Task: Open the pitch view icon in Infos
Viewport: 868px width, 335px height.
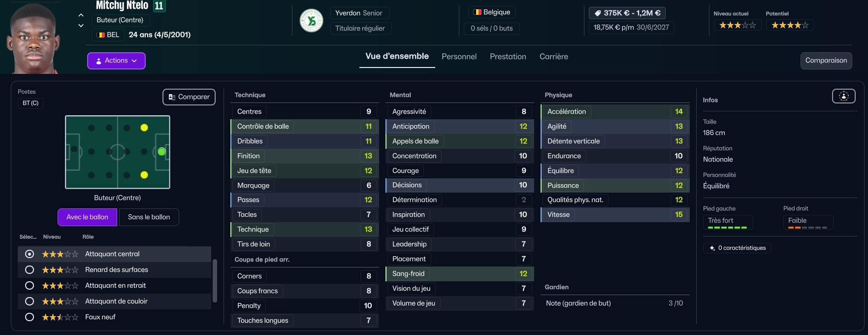Action: pyautogui.click(x=843, y=96)
